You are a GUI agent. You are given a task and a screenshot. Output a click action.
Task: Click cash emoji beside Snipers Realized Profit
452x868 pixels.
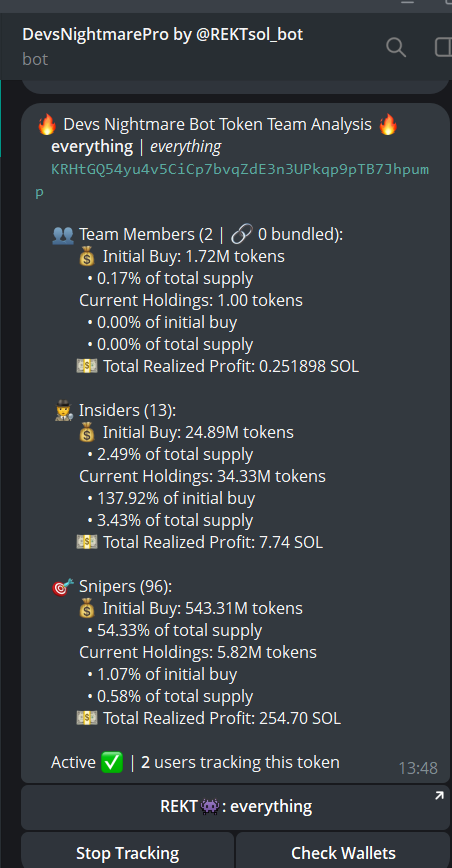point(87,719)
